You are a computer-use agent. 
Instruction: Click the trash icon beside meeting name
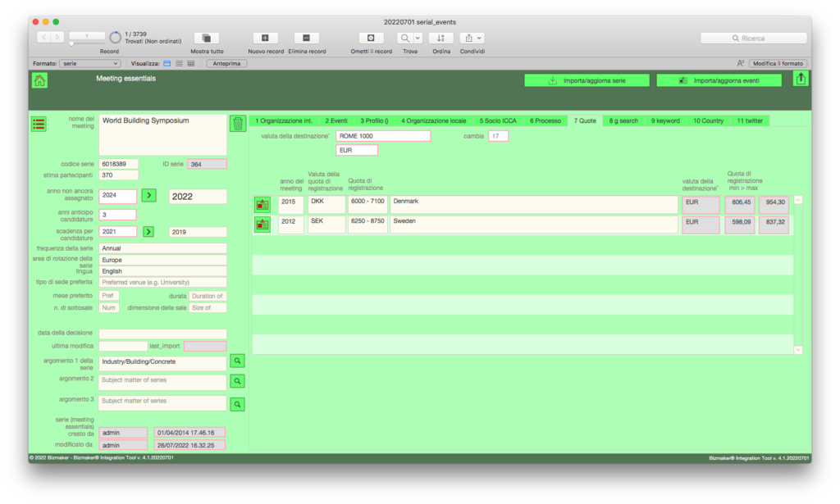tap(238, 124)
